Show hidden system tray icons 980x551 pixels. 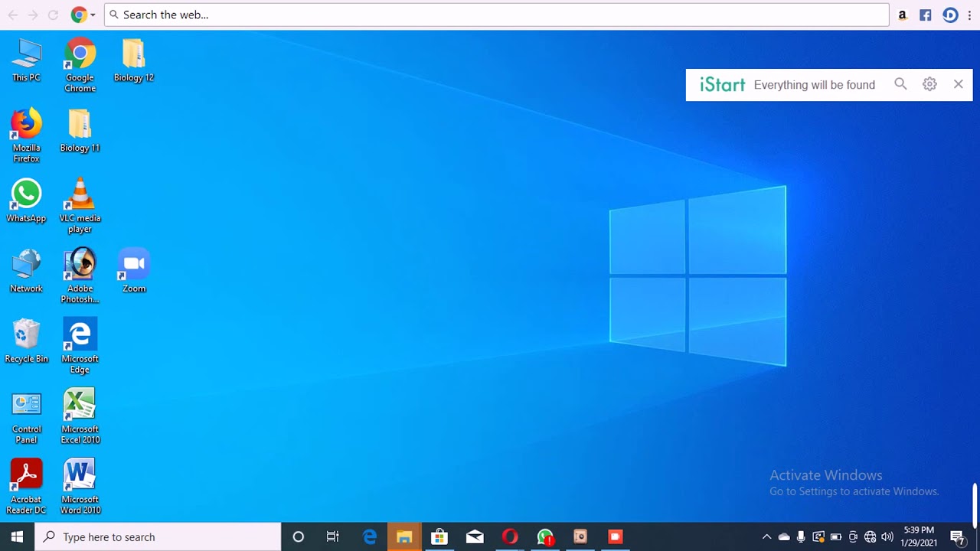(x=766, y=536)
